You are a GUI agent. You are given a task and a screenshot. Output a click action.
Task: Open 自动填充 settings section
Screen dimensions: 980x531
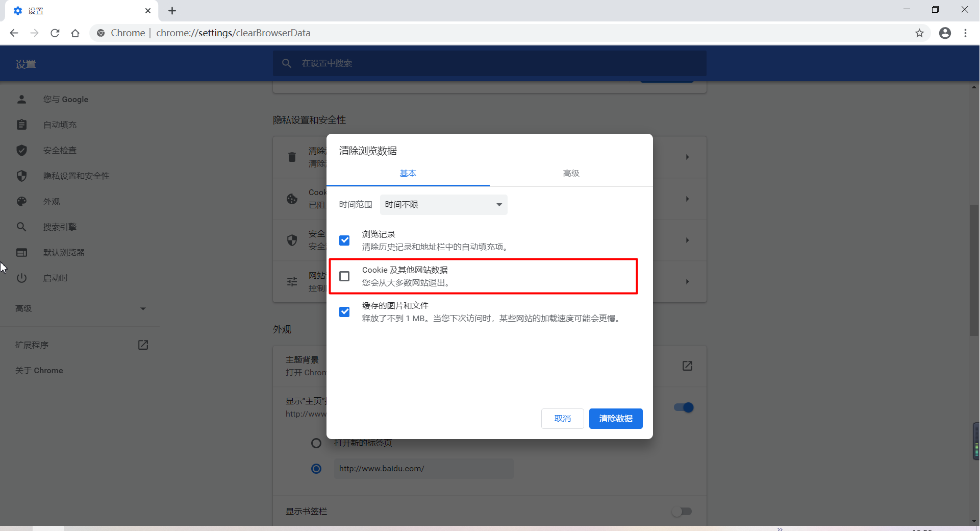coord(60,125)
